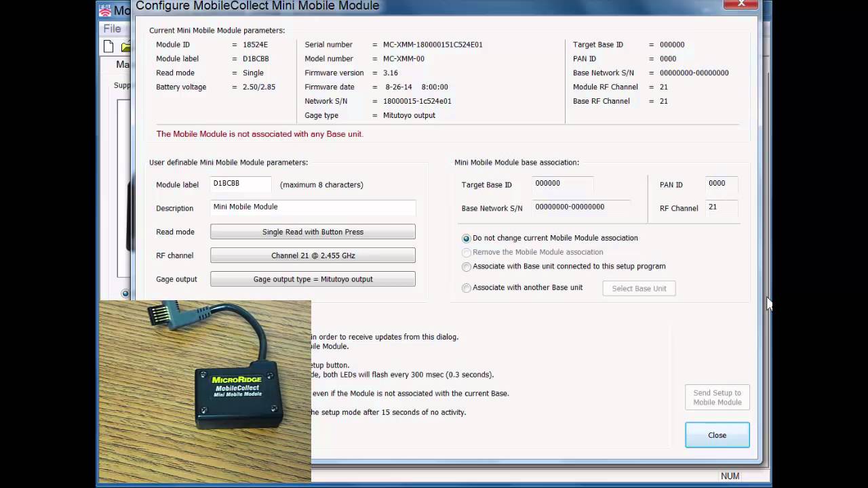Click the 'Current Mini Mobile Module parameters:' heading
The image size is (868, 488).
[217, 30]
